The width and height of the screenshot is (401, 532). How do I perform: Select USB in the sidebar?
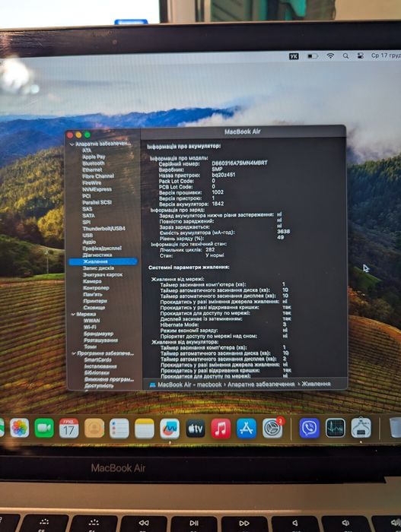point(88,235)
